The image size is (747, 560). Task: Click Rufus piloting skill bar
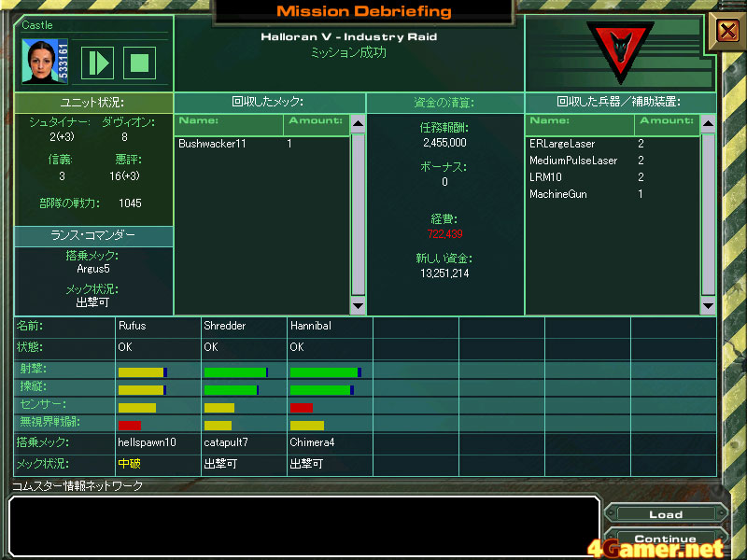[142, 390]
